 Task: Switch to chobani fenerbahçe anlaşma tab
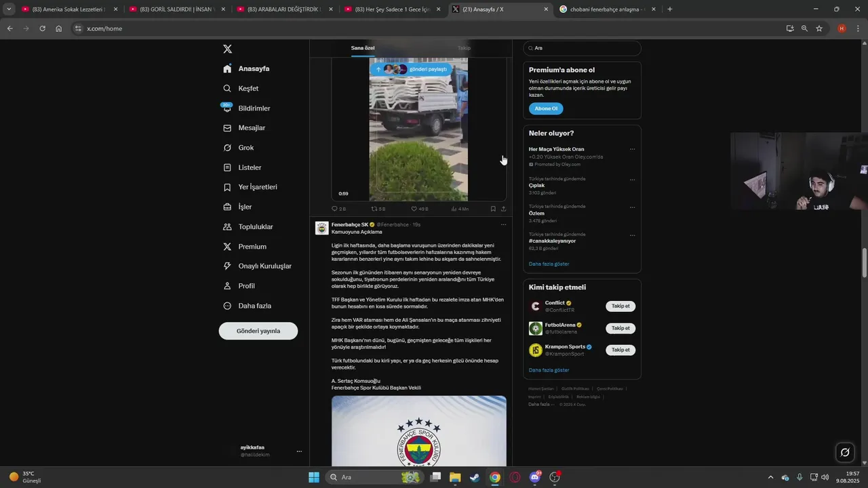coord(607,9)
